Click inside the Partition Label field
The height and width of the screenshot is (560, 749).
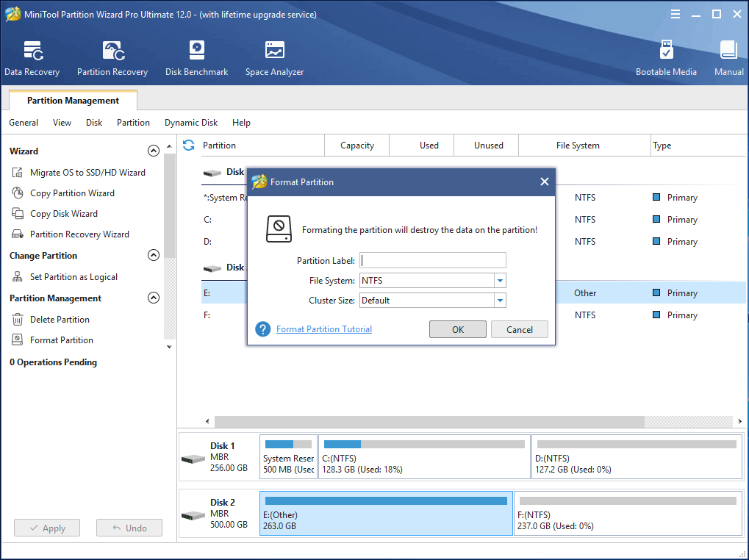pyautogui.click(x=432, y=260)
